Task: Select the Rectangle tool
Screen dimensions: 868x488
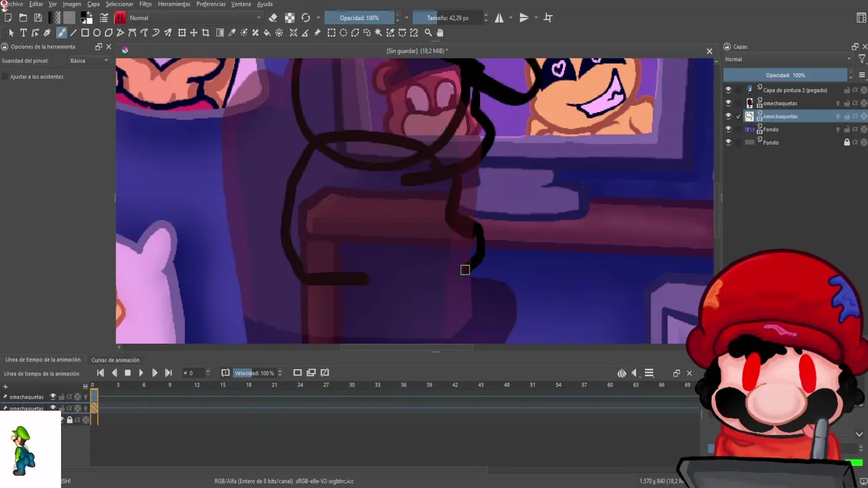Action: pyautogui.click(x=85, y=33)
